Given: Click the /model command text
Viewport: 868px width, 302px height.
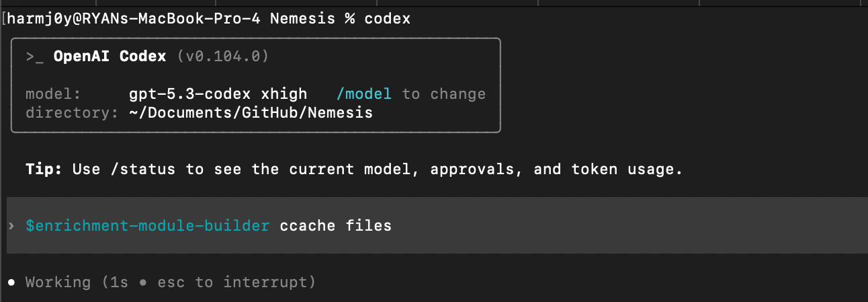Looking at the screenshot, I should [x=364, y=94].
